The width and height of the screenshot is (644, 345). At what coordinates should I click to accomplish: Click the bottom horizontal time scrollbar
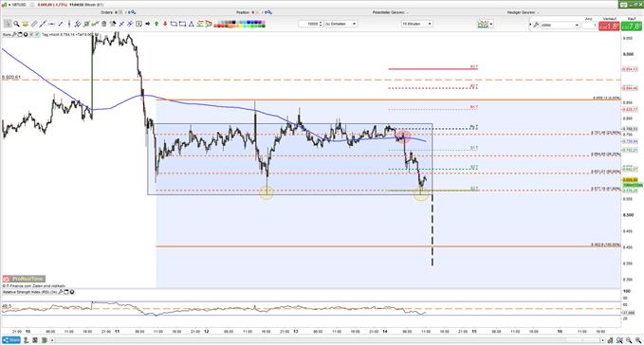click(327, 340)
